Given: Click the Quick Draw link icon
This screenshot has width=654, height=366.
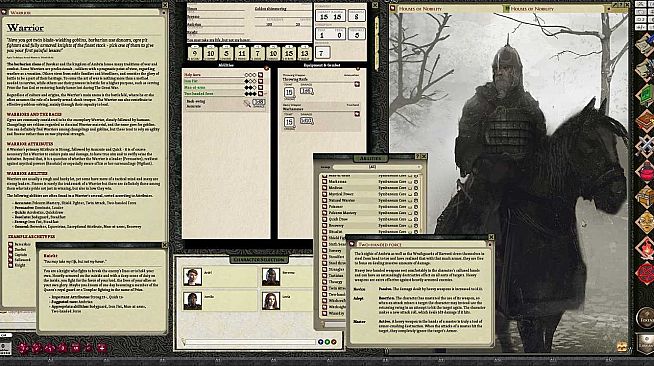Looking at the screenshot, I should click(324, 219).
